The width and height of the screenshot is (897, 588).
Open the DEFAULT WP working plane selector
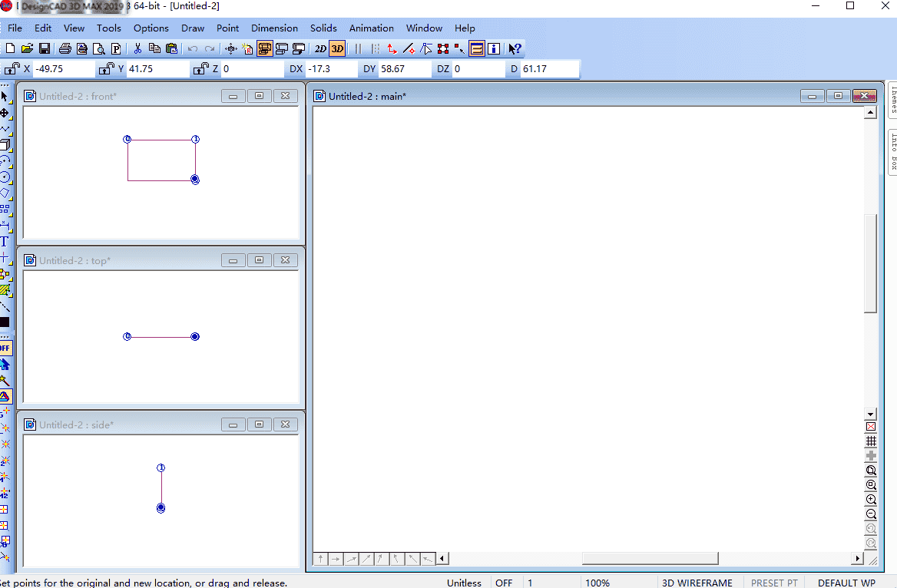coord(846,583)
